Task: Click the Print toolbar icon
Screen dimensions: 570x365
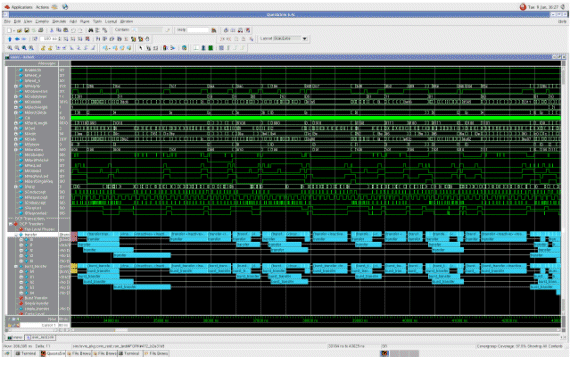Action: point(41,30)
